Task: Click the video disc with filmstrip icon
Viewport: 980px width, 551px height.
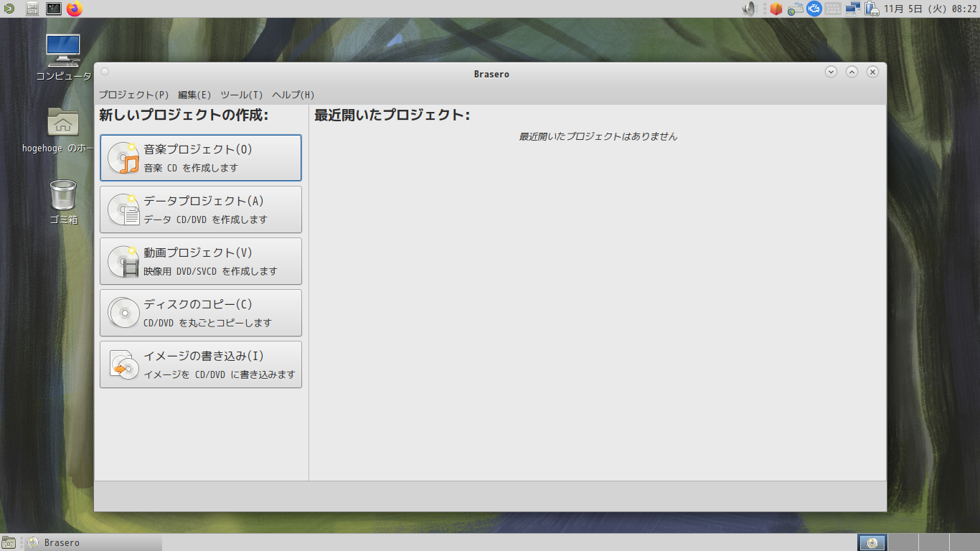Action: (x=123, y=261)
